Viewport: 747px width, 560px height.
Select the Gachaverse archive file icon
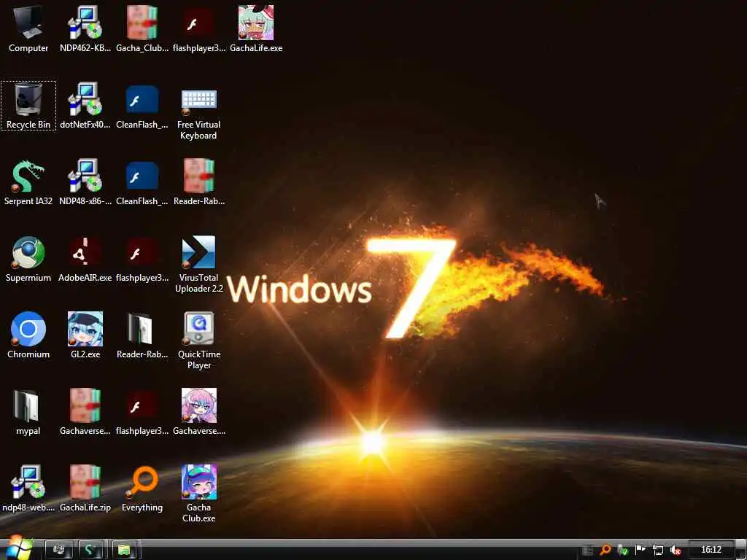pos(85,413)
